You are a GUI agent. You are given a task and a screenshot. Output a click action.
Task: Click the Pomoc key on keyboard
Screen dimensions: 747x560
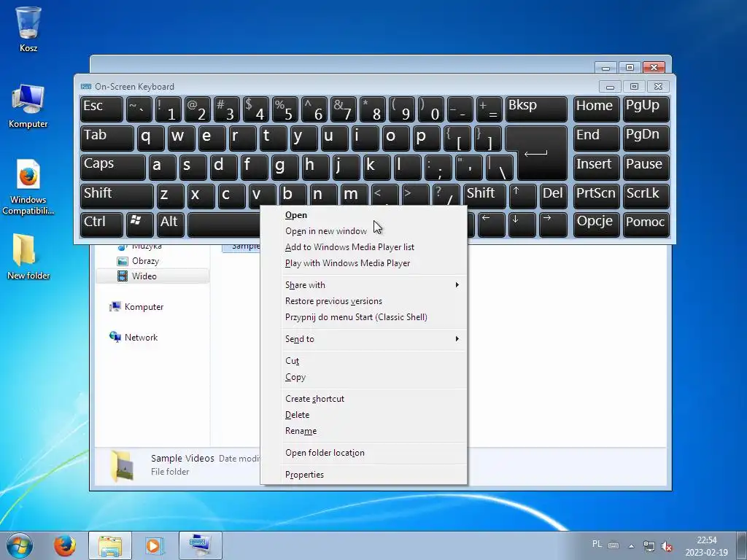pos(646,225)
